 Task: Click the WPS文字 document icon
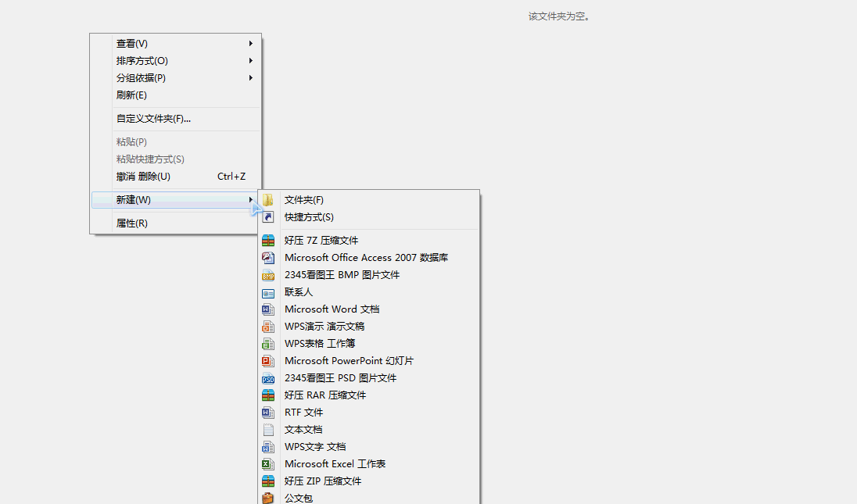(267, 447)
